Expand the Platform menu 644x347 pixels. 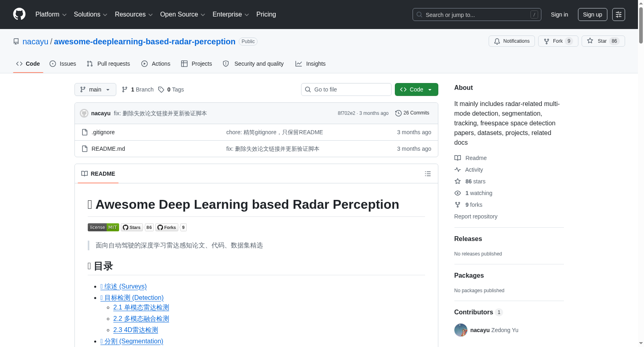(51, 15)
